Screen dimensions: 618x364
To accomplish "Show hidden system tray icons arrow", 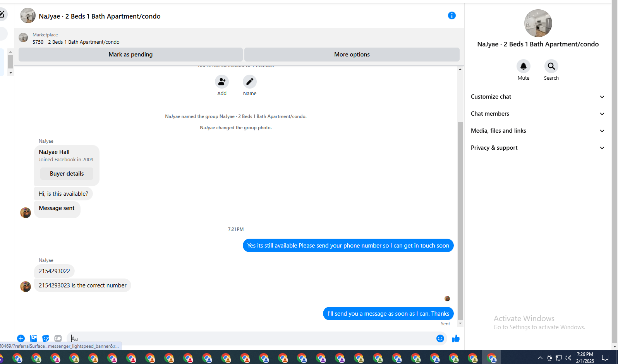I will (x=540, y=358).
